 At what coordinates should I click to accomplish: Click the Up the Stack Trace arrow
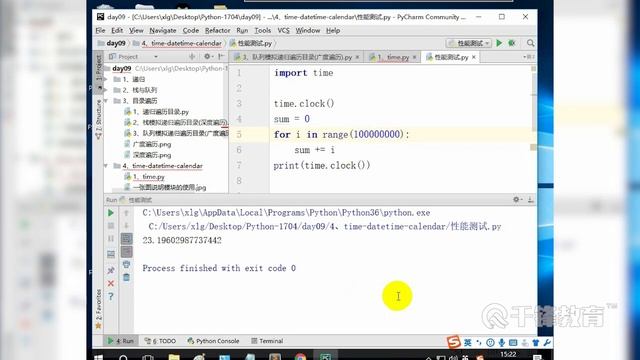(x=127, y=213)
